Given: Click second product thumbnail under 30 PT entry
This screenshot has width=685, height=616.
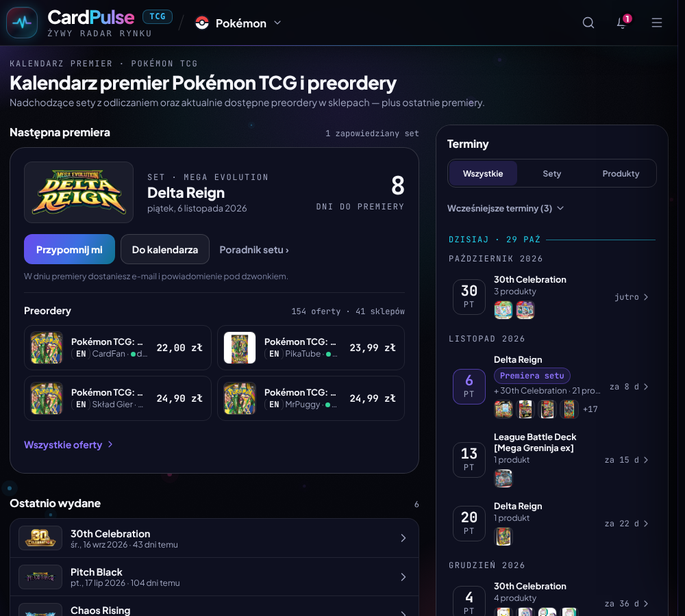Looking at the screenshot, I should point(525,310).
